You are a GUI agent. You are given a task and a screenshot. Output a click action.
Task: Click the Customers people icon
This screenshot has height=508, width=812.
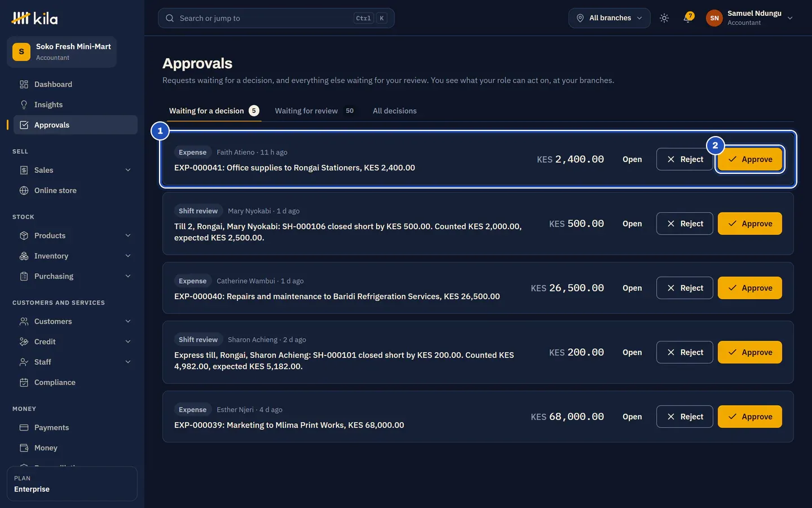(24, 321)
